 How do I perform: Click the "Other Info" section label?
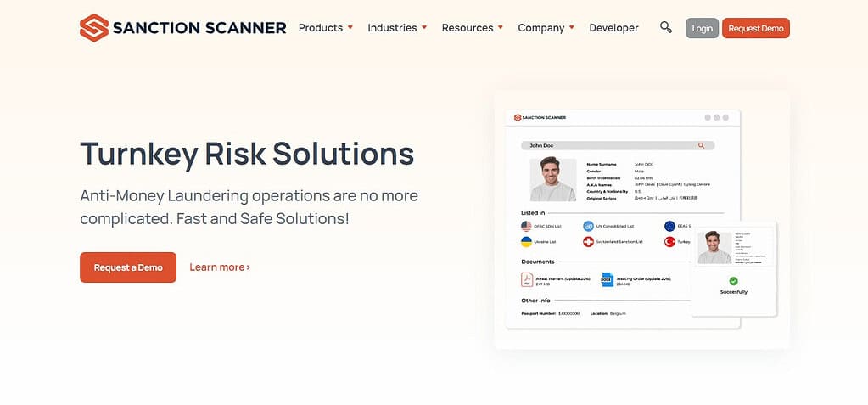(x=536, y=301)
